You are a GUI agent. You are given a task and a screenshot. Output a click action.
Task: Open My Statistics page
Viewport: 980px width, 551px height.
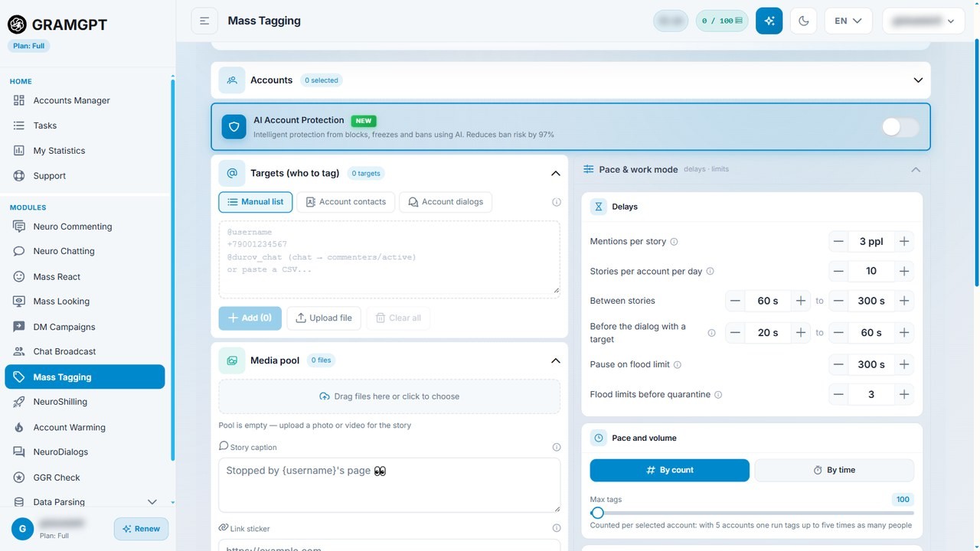pyautogui.click(x=85, y=151)
